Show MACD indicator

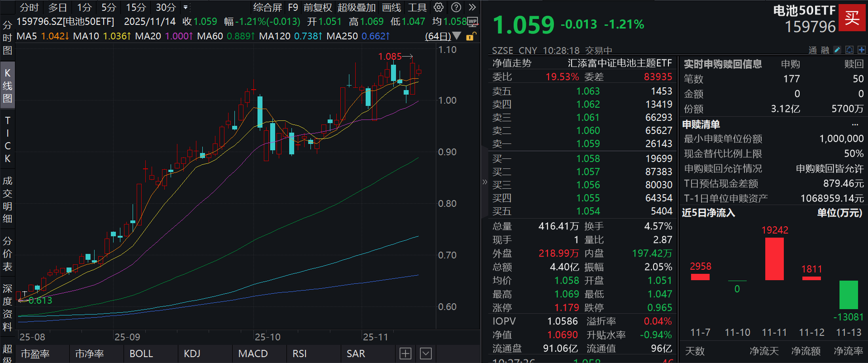tap(253, 353)
